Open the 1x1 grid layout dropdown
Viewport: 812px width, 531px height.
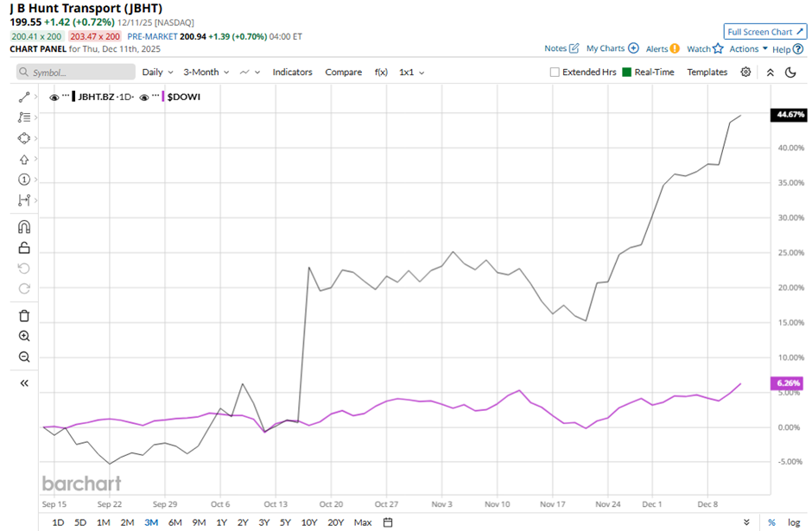(x=412, y=72)
